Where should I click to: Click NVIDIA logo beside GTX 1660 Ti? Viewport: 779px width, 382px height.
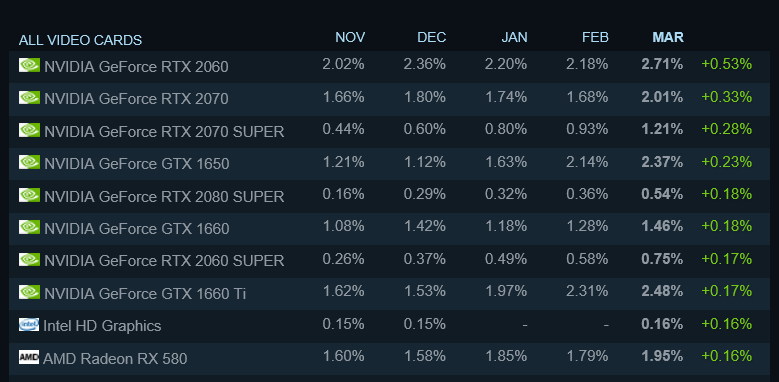click(x=29, y=292)
